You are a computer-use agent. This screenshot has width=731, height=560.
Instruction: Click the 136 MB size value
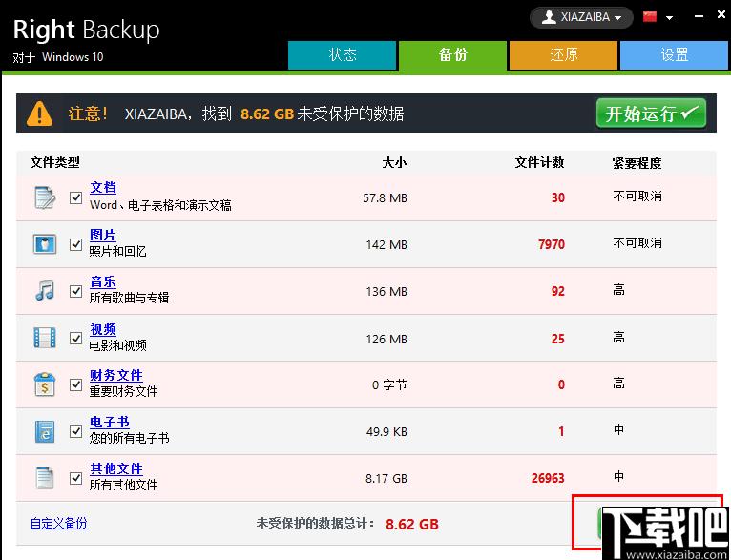[x=386, y=292]
